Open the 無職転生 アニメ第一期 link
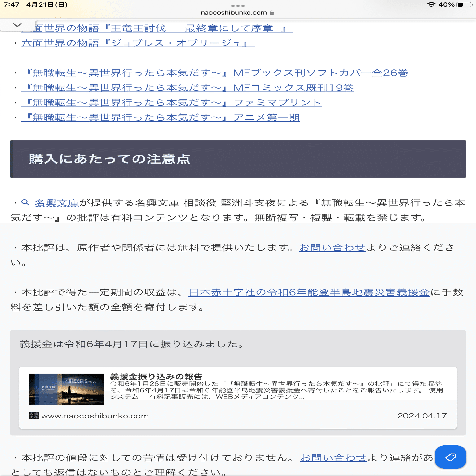476x476 pixels. [161, 117]
